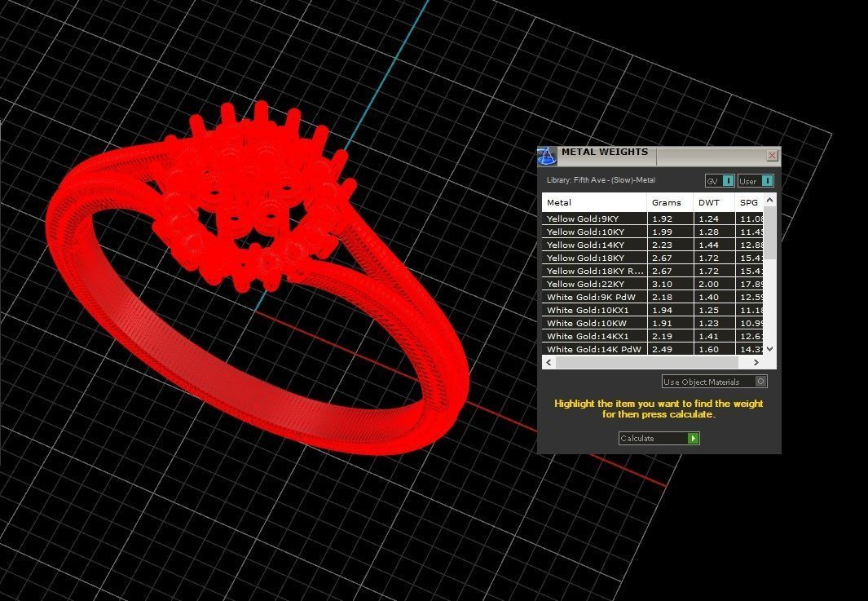Close the Metal Weights panel
The height and width of the screenshot is (601, 868).
(772, 156)
